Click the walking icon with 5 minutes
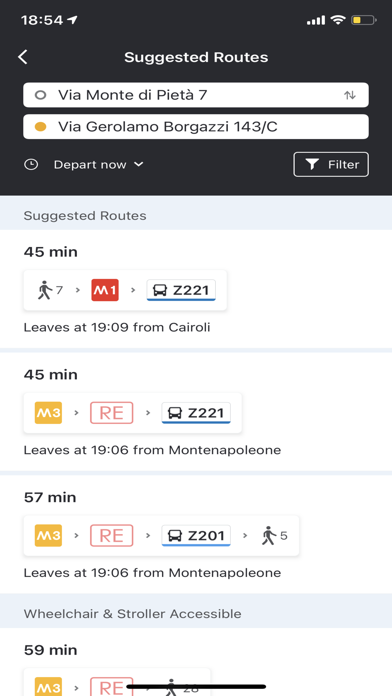The height and width of the screenshot is (696, 392). pos(275,535)
